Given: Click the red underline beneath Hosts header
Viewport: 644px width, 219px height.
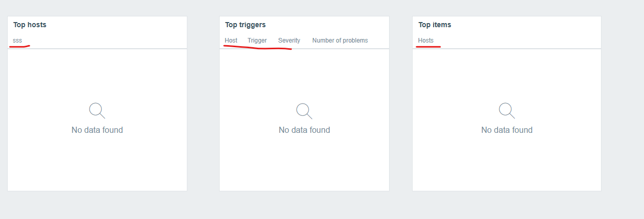Looking at the screenshot, I should click(x=428, y=46).
